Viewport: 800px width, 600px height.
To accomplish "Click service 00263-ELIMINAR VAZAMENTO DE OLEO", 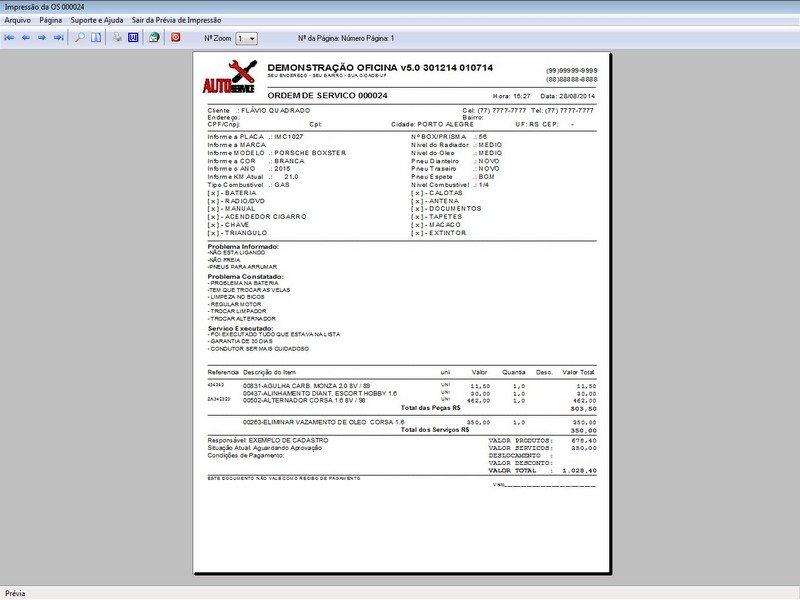I will 323,422.
